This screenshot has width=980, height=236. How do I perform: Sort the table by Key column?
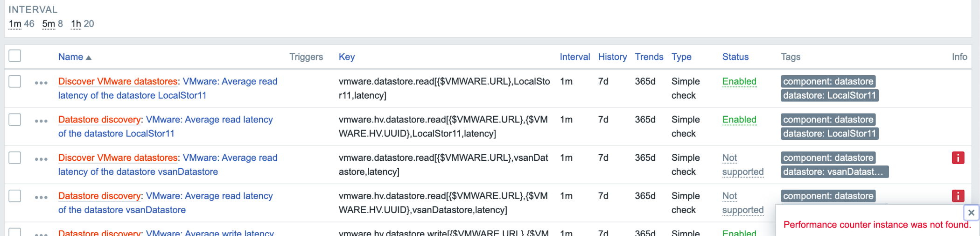[346, 57]
